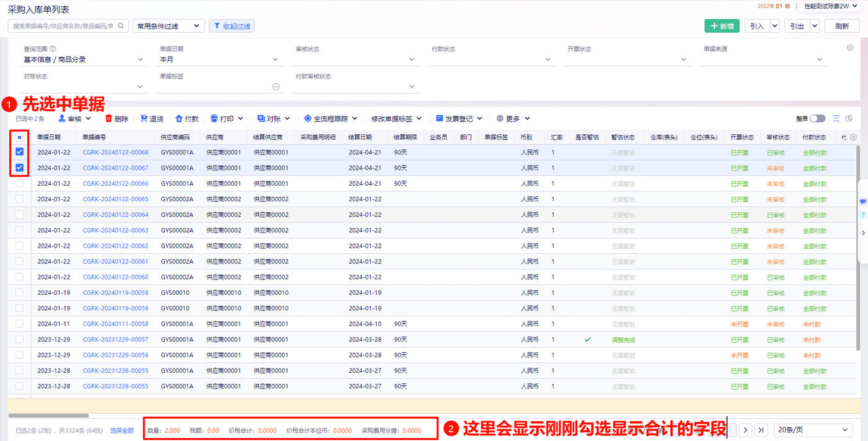Open document link CGRK-20240122-00063
This screenshot has width=868, height=441.
(116, 230)
